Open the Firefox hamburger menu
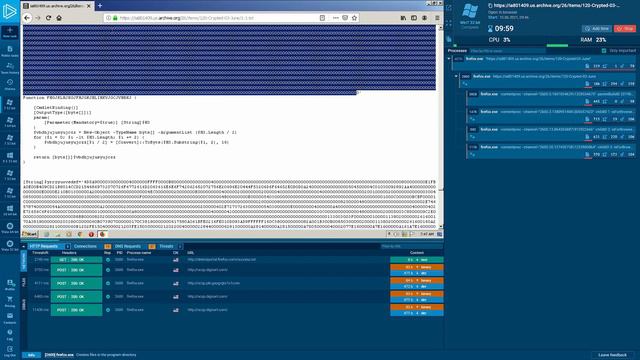640x360 pixels. tap(437, 18)
